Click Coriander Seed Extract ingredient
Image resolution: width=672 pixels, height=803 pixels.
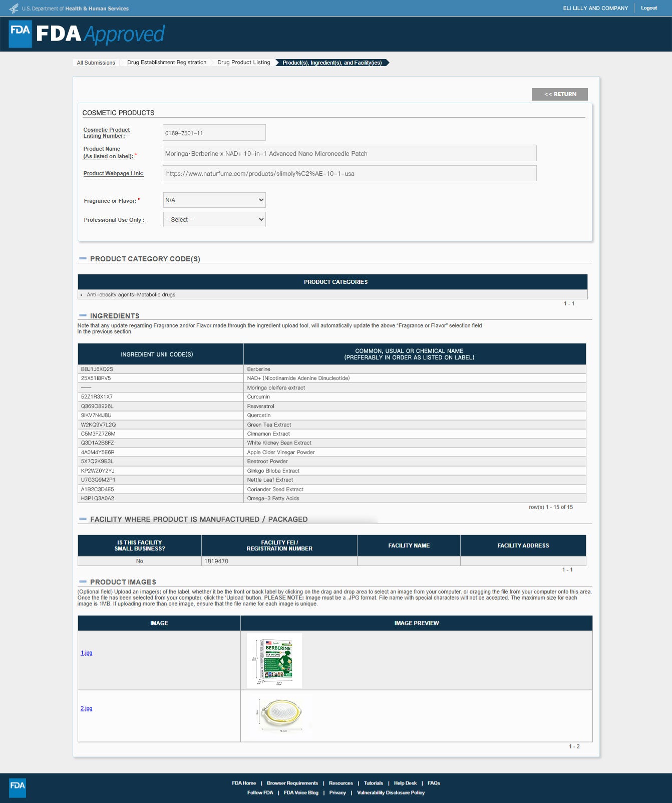coord(275,490)
